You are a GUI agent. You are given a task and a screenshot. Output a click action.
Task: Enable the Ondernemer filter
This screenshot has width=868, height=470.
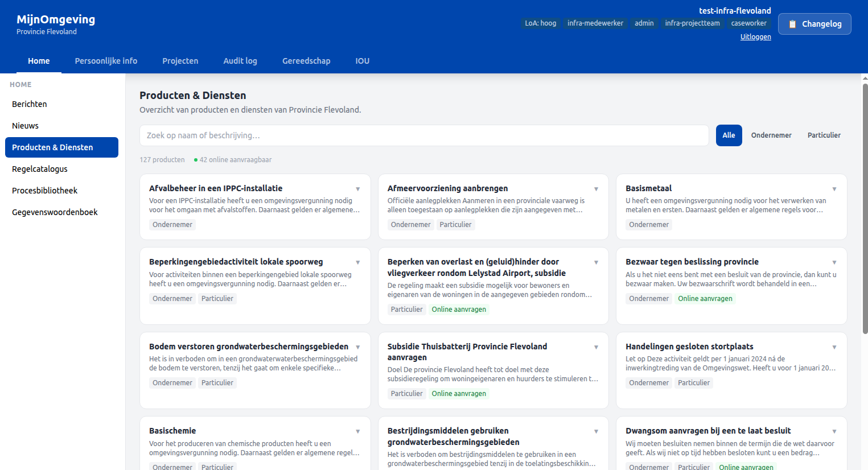tap(771, 135)
